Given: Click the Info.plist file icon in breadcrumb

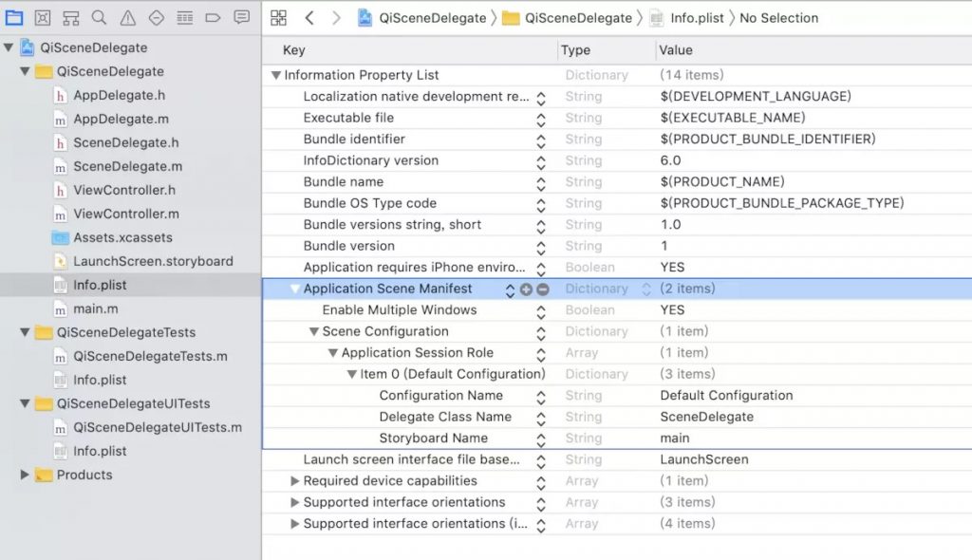Looking at the screenshot, I should click(x=656, y=18).
